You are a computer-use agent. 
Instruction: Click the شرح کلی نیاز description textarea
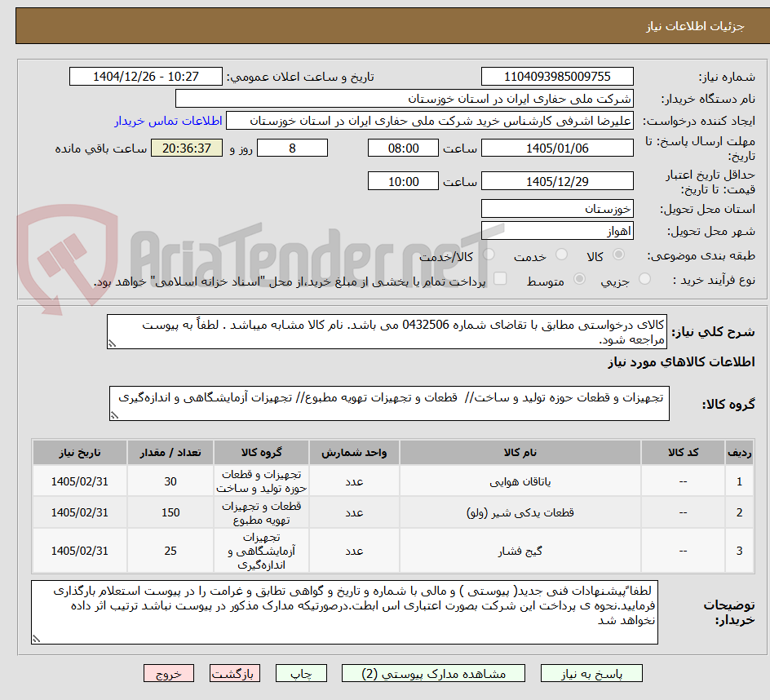pos(387,332)
